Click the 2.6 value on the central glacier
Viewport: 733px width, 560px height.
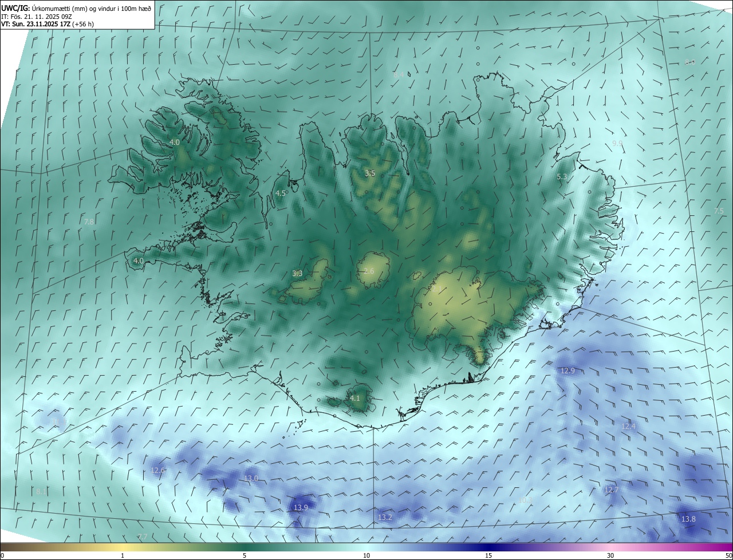point(369,271)
